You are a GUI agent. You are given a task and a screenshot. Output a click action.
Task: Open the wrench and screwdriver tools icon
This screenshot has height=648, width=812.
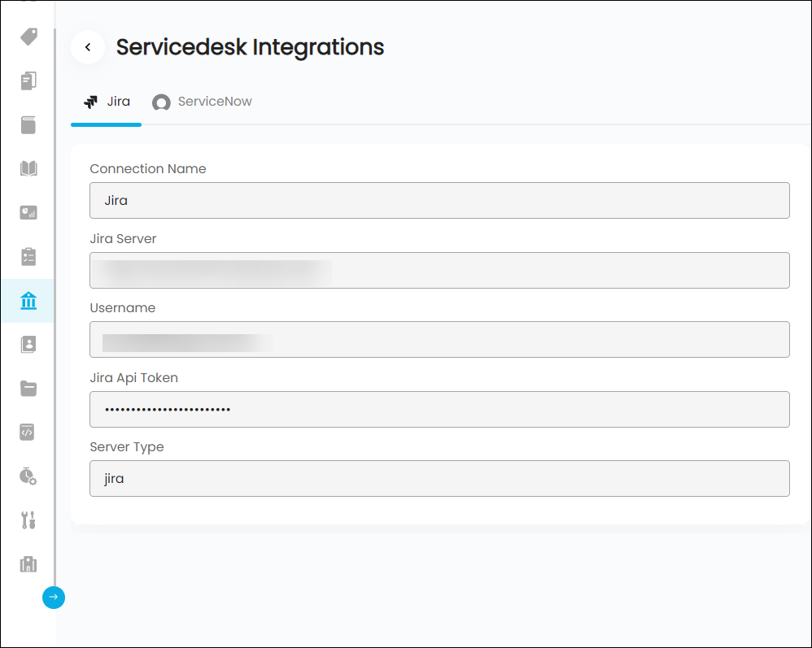point(28,520)
